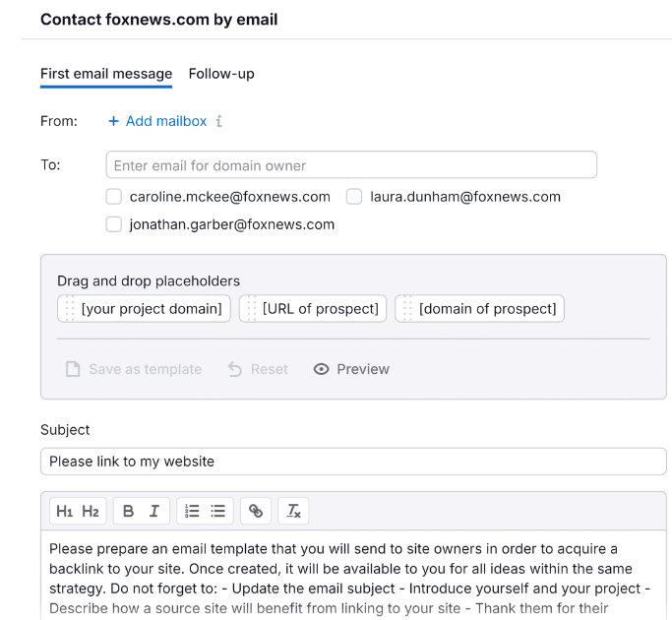Click the Subject input field
672x620 pixels.
[353, 462]
